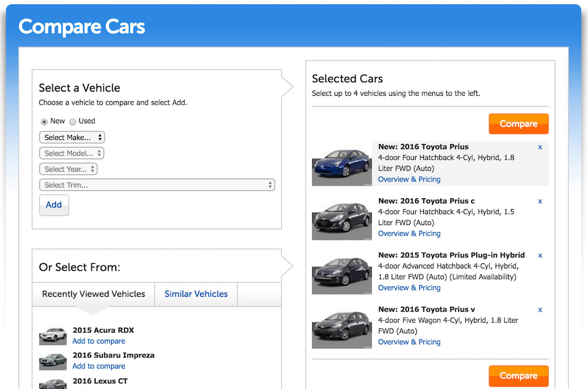
Task: Open the Select Model dropdown
Action: click(x=72, y=153)
